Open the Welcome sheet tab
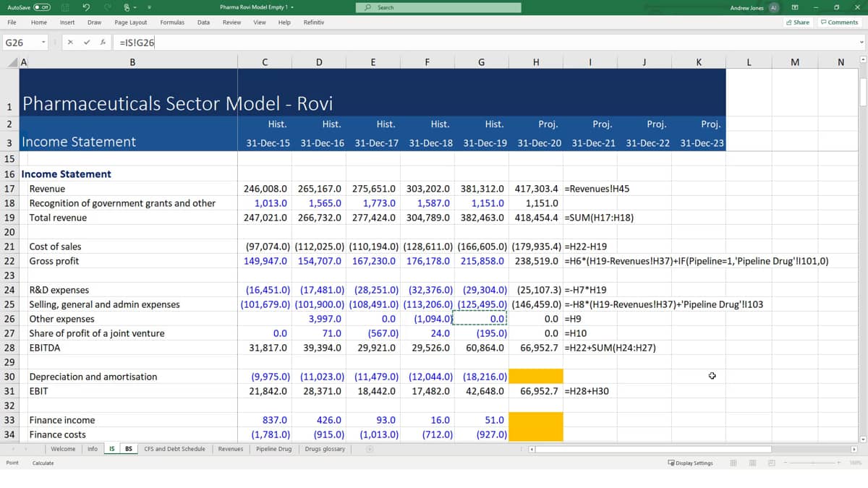The width and height of the screenshot is (868, 488). point(63,449)
